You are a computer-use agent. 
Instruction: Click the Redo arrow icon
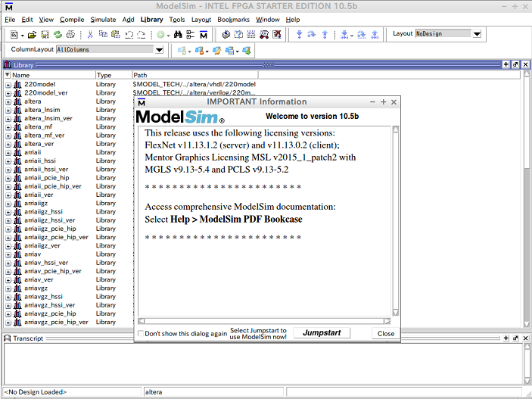(142, 34)
